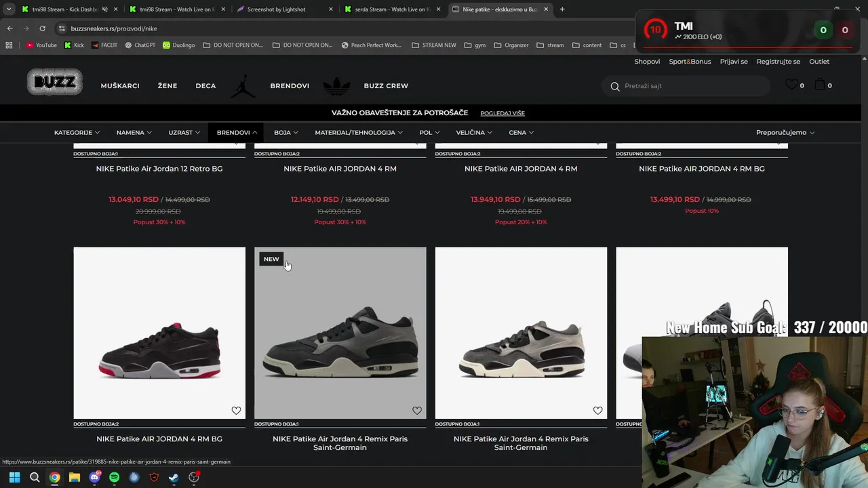Image resolution: width=868 pixels, height=488 pixels.
Task: Open ChatGPT bookmark
Action: 140,45
